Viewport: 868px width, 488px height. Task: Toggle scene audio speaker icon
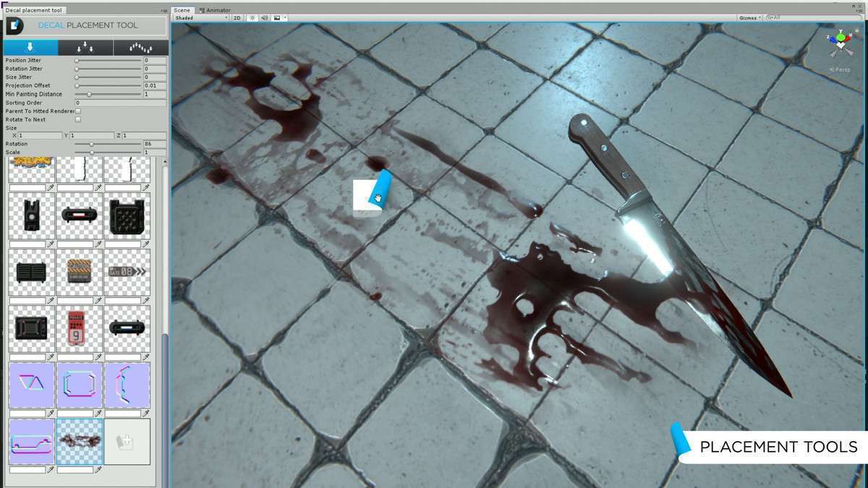click(264, 17)
